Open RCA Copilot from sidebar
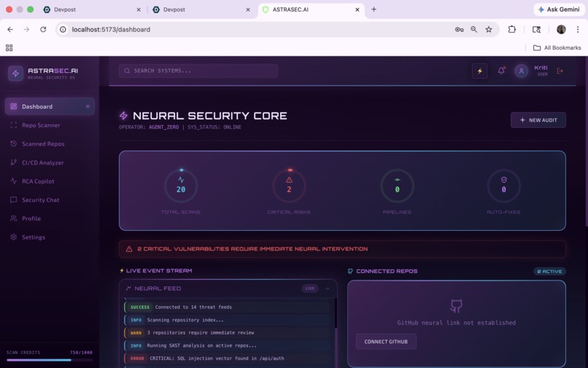Screen dimensions: 588x368 coord(50,181)
